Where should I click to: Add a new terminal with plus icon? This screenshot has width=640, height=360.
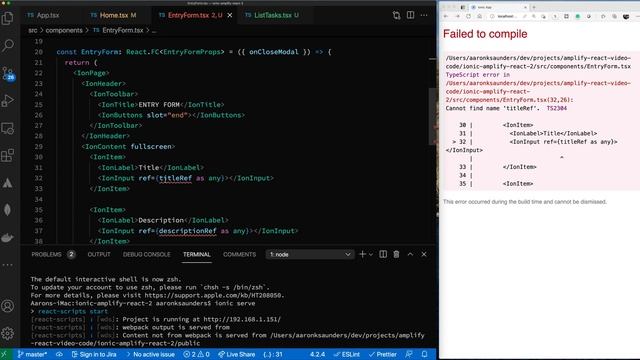pos(362,254)
